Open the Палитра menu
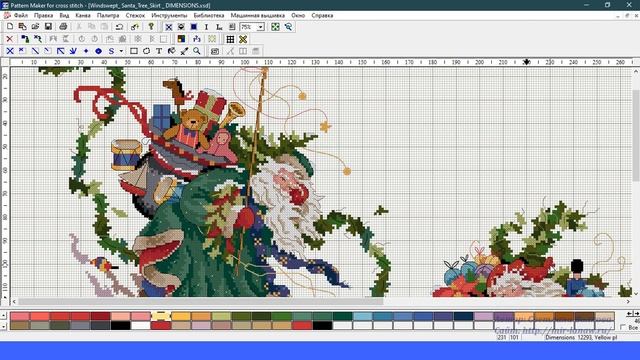Image resolution: width=640 pixels, height=360 pixels. (108, 15)
